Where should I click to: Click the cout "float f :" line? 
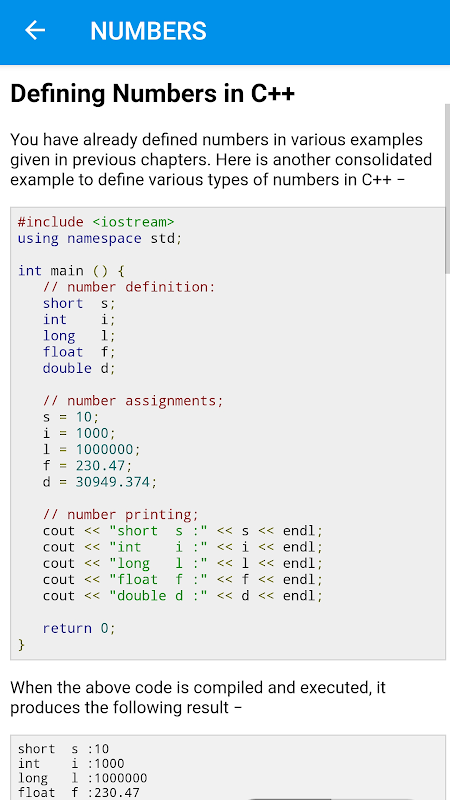tap(183, 580)
